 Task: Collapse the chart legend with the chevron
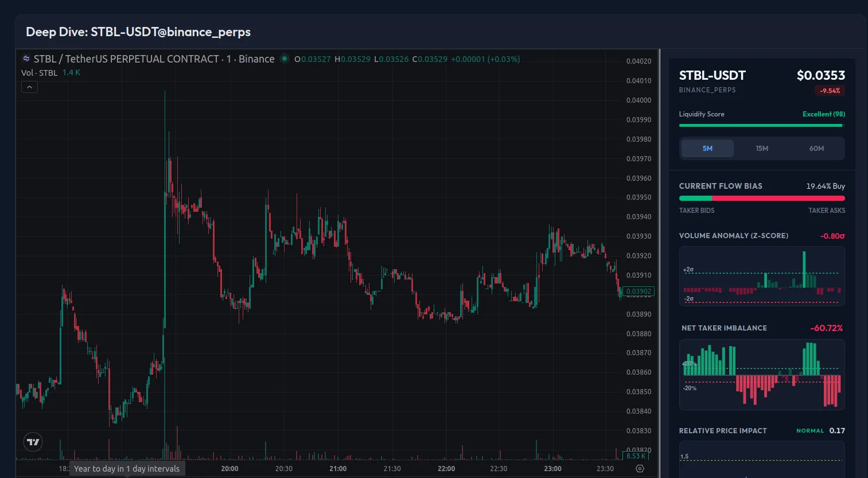pos(29,87)
